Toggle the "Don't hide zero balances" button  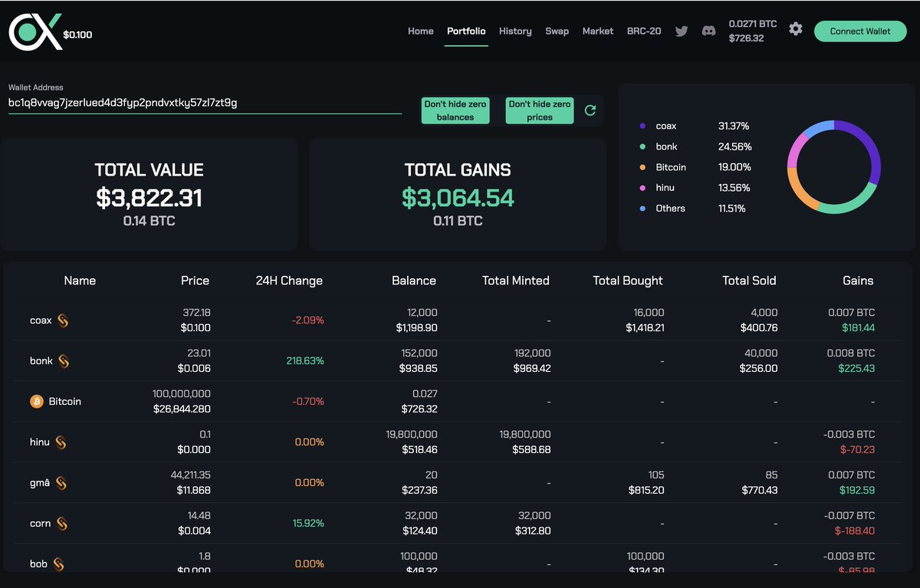[x=455, y=110]
